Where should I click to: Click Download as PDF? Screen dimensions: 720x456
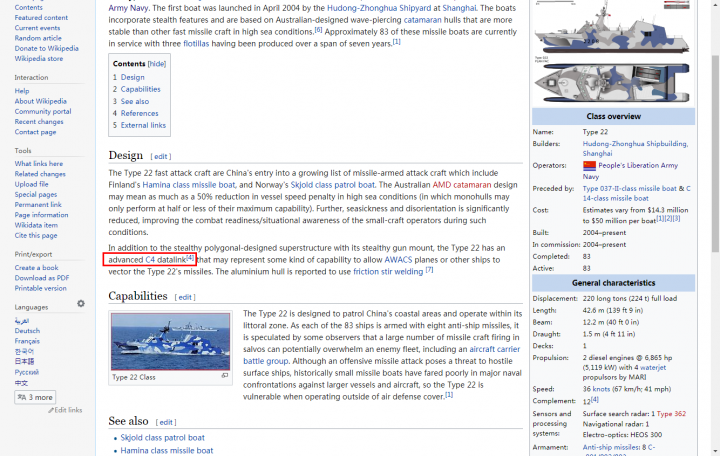(x=42, y=278)
